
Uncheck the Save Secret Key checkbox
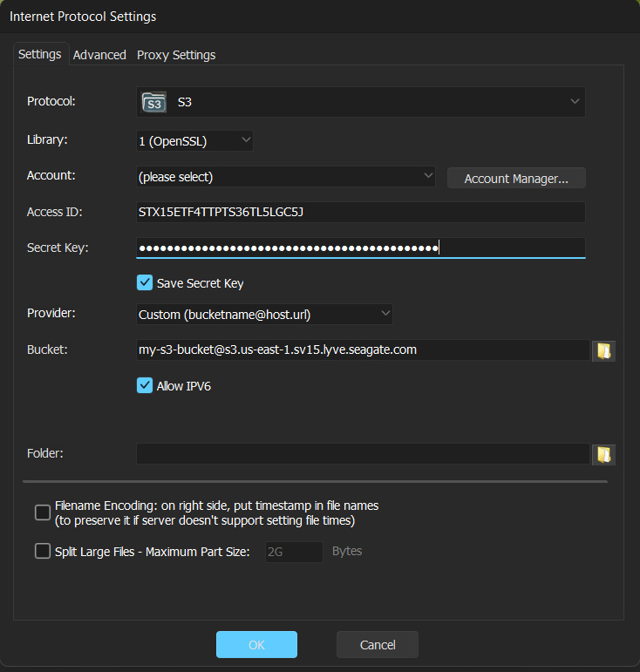(146, 282)
